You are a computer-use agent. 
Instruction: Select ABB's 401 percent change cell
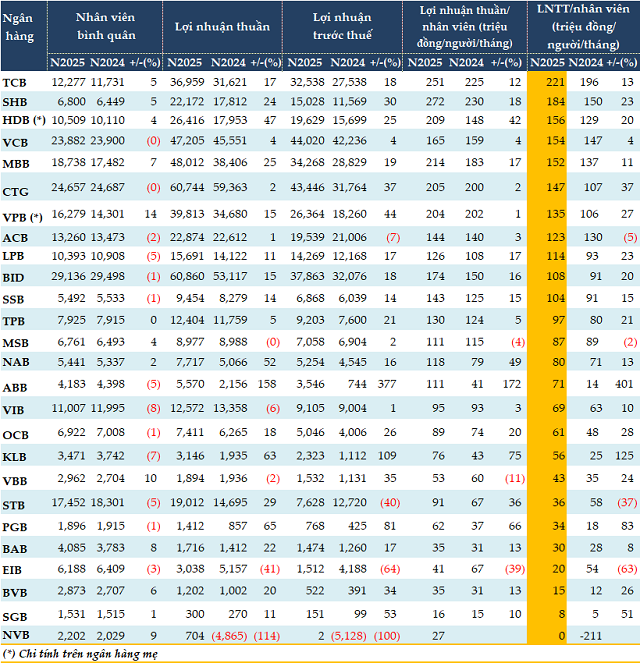[x=627, y=383]
